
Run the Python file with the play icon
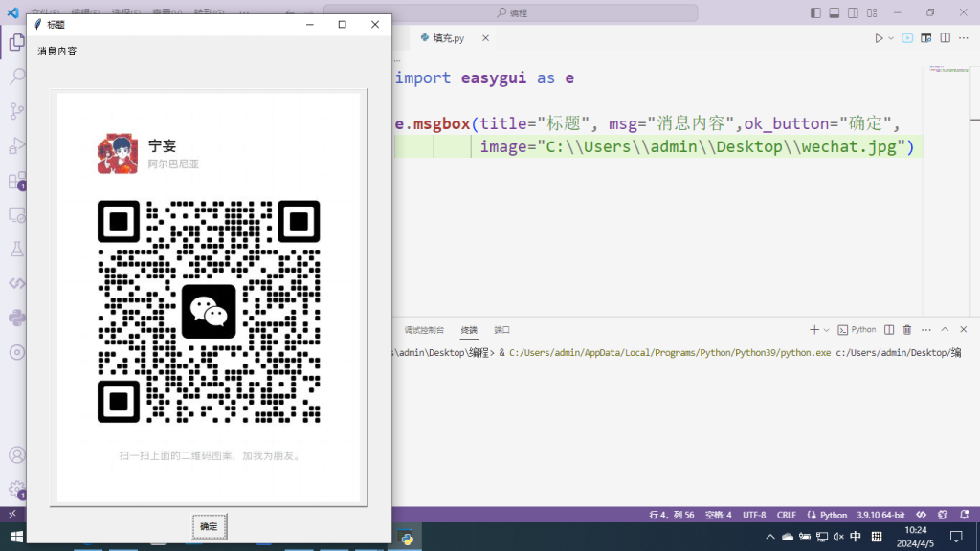coord(879,38)
